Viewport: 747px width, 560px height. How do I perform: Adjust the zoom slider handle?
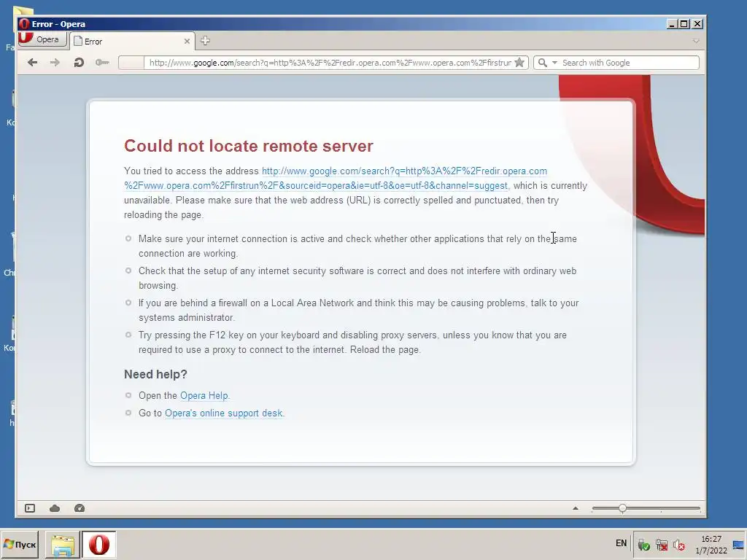[x=623, y=508]
